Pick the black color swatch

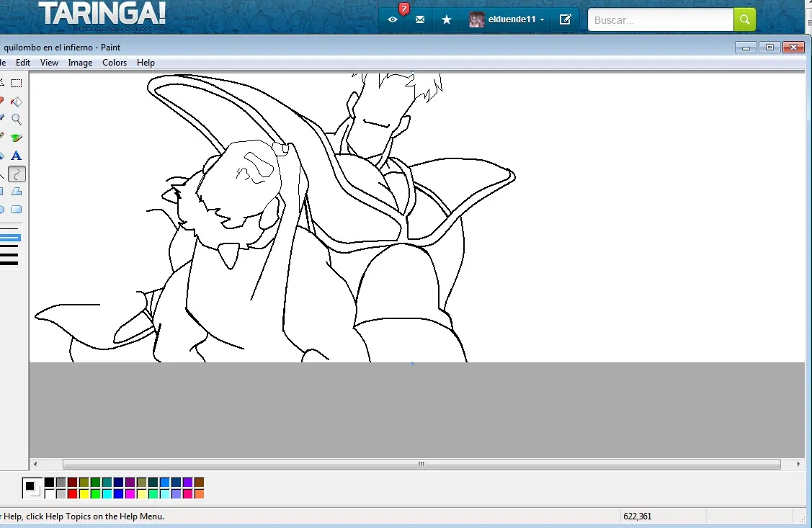point(49,483)
